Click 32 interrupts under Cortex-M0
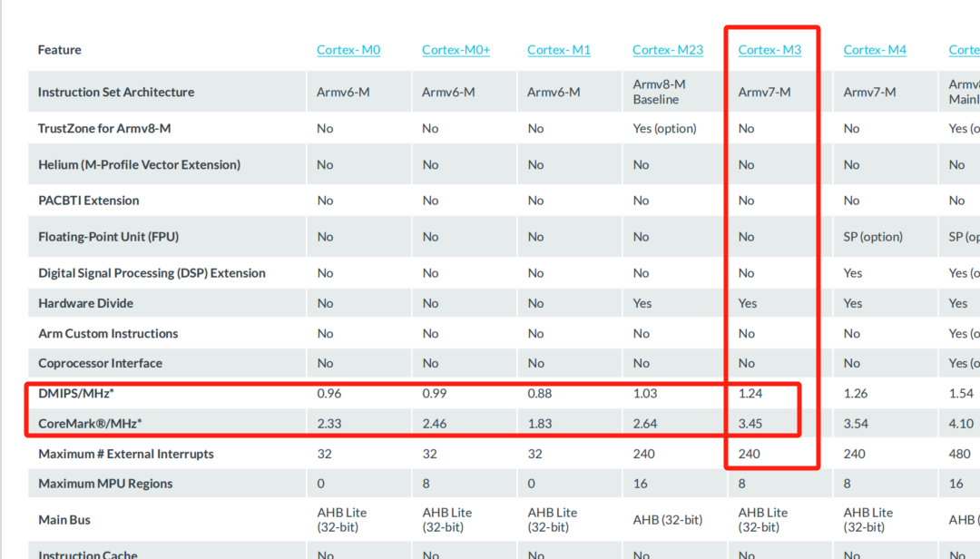Image resolution: width=980 pixels, height=559 pixels. tap(324, 454)
